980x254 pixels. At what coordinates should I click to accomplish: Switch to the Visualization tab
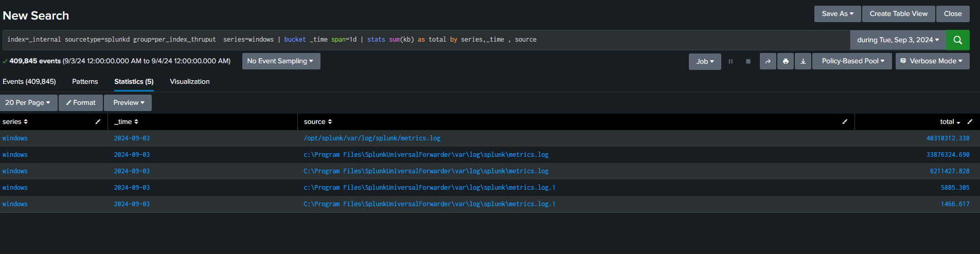pos(189,82)
